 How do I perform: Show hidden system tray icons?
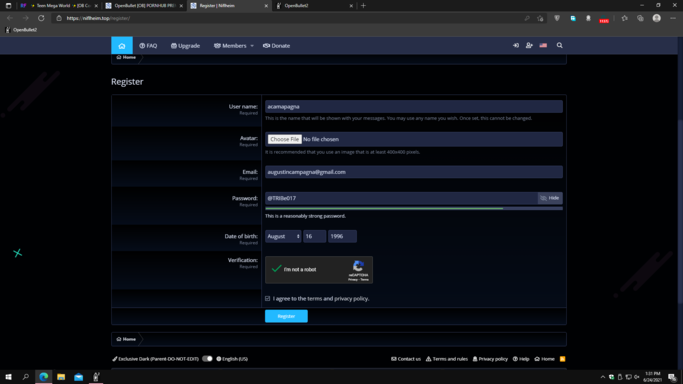[603, 377]
